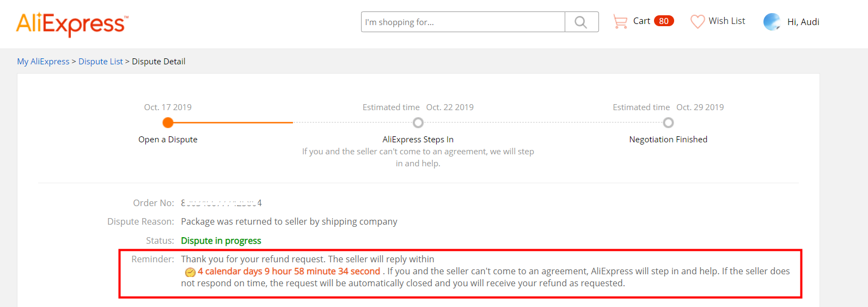Click the Negotiation Finished step circle

pos(668,123)
